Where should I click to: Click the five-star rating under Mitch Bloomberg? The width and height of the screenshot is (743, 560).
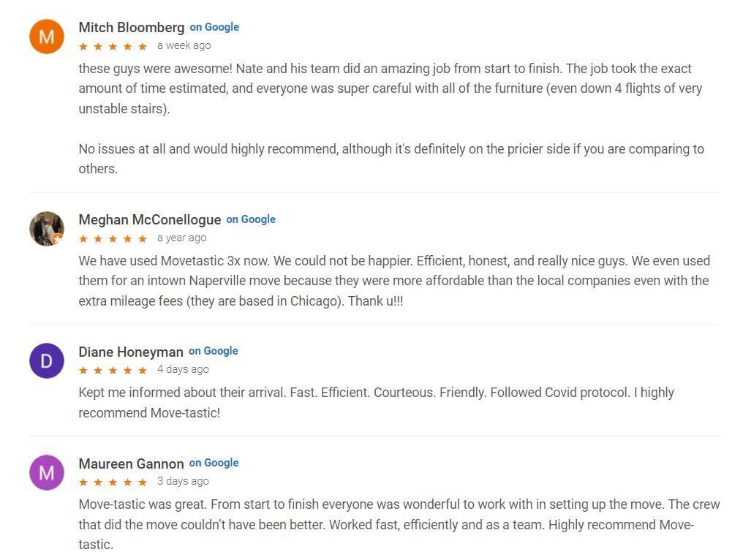pos(113,46)
